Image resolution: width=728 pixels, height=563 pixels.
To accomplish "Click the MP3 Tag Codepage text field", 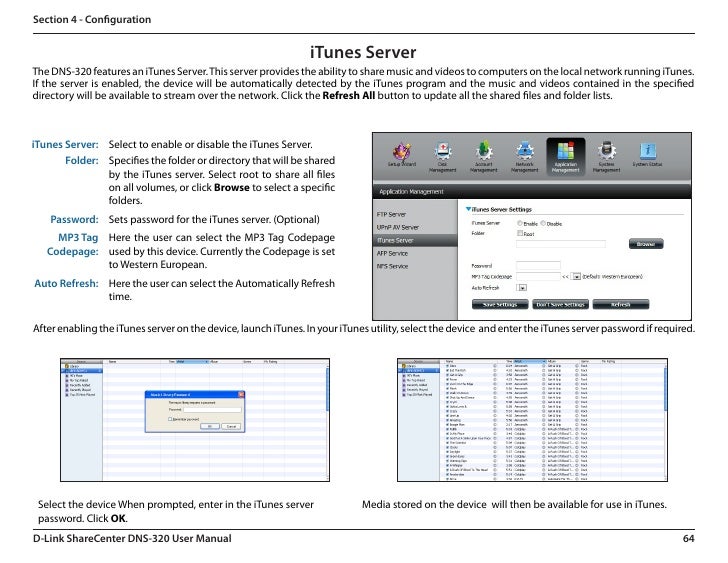I will (538, 277).
